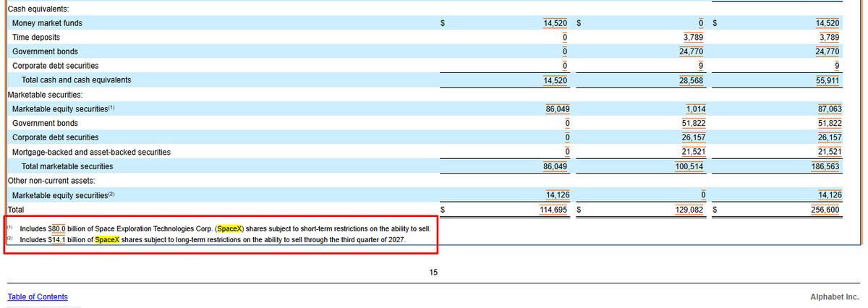Click the 'Money market funds' row label

coord(47,23)
